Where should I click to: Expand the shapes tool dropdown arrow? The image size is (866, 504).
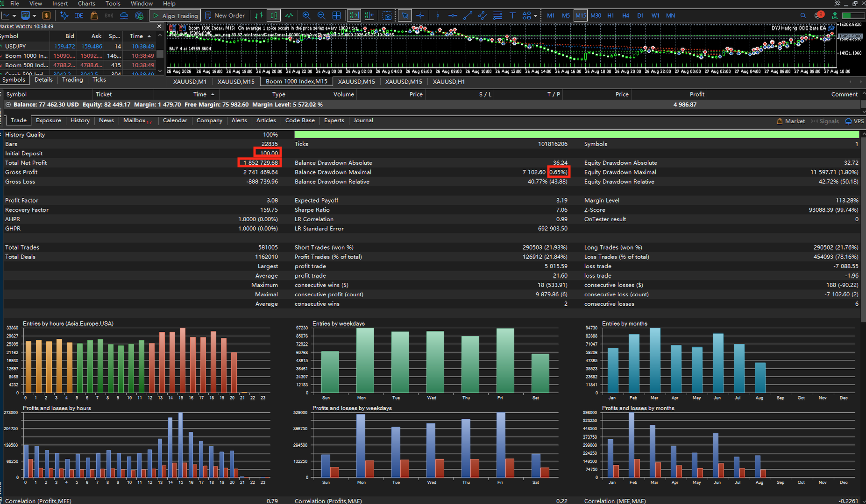coord(535,16)
